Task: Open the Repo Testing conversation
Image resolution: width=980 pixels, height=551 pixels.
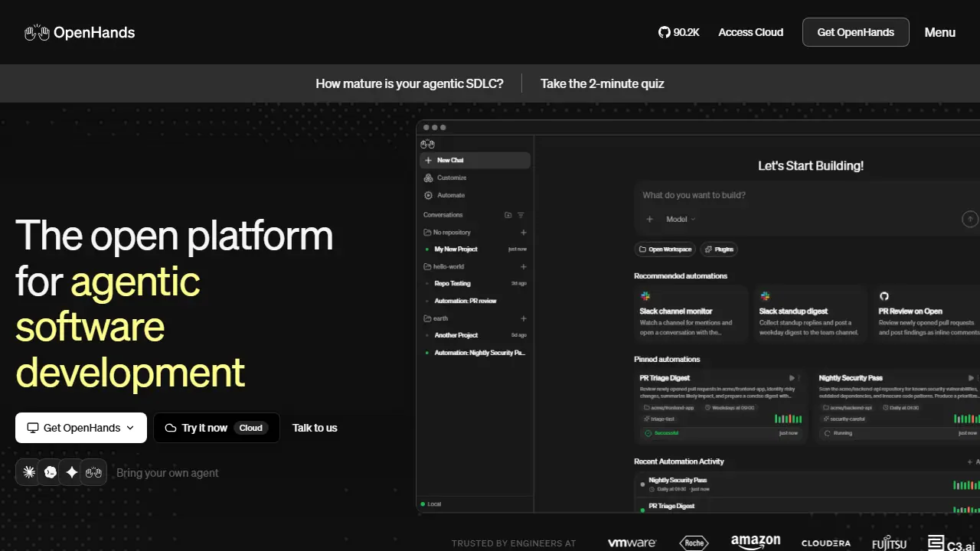Action: [475, 284]
